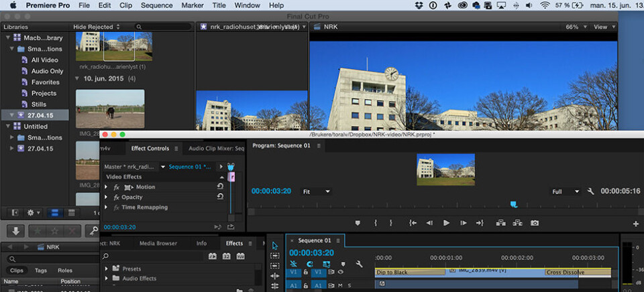Open timeline display settings wrench
644x292 pixels.
[x=359, y=264]
